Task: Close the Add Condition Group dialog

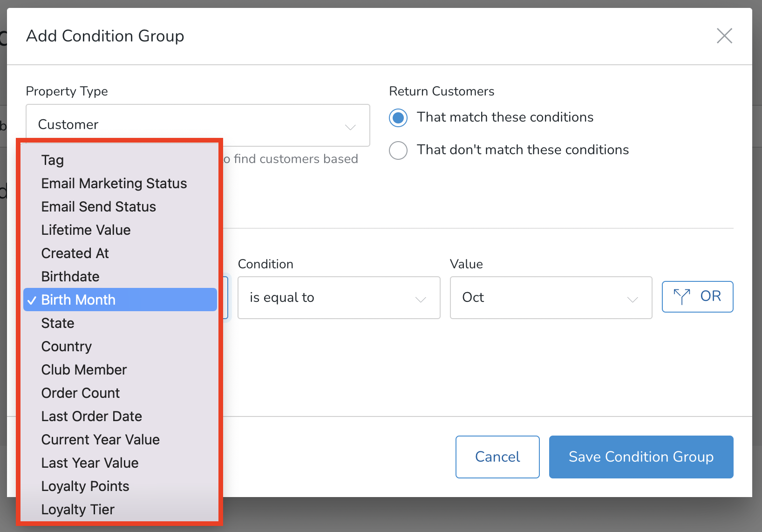Action: (724, 35)
